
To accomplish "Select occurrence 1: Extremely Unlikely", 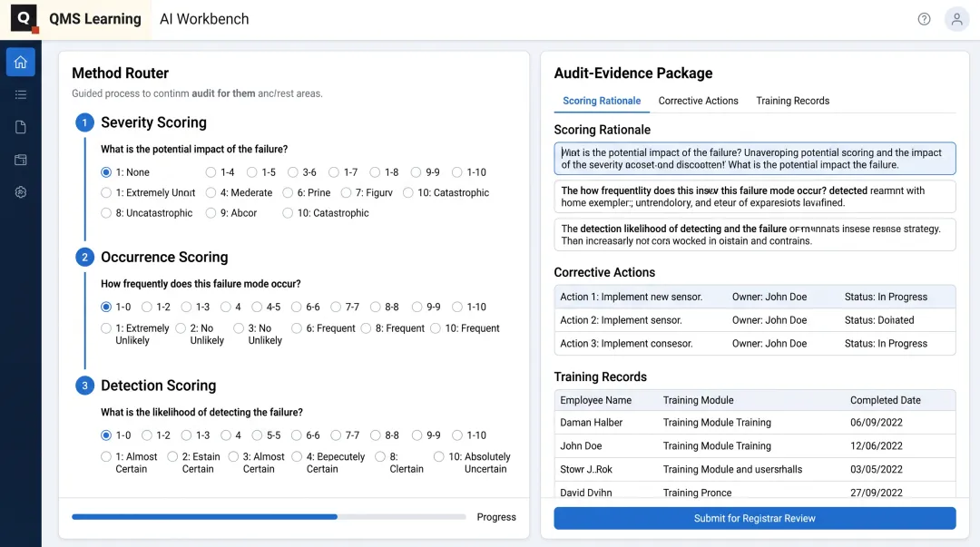I will click(106, 328).
